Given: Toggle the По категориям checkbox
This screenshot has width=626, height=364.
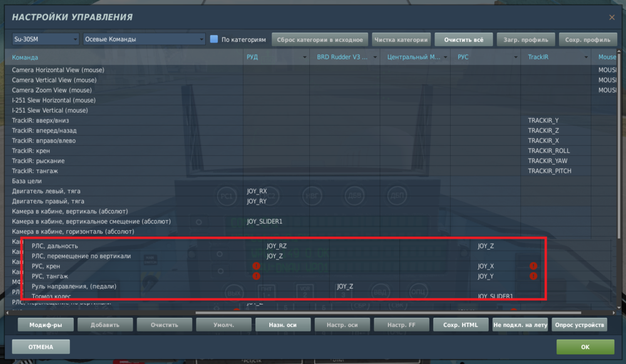Looking at the screenshot, I should click(214, 39).
